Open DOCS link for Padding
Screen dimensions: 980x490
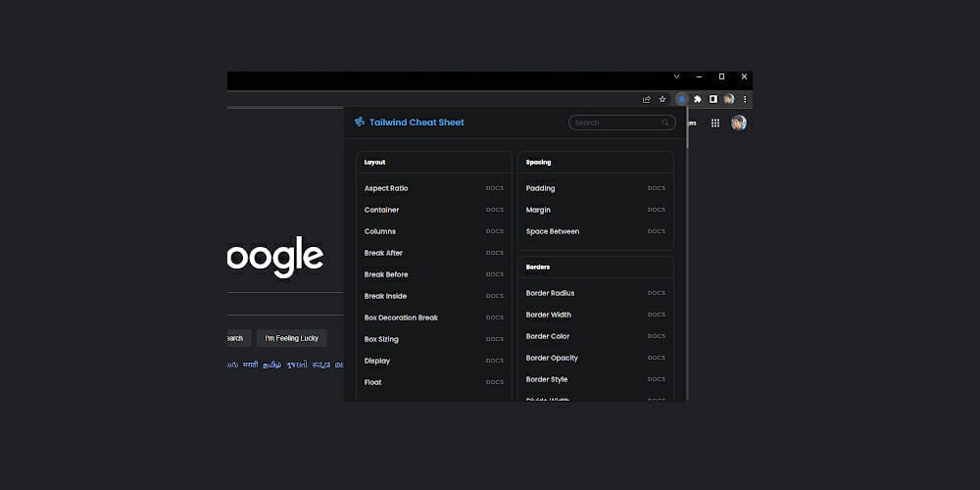pos(657,188)
